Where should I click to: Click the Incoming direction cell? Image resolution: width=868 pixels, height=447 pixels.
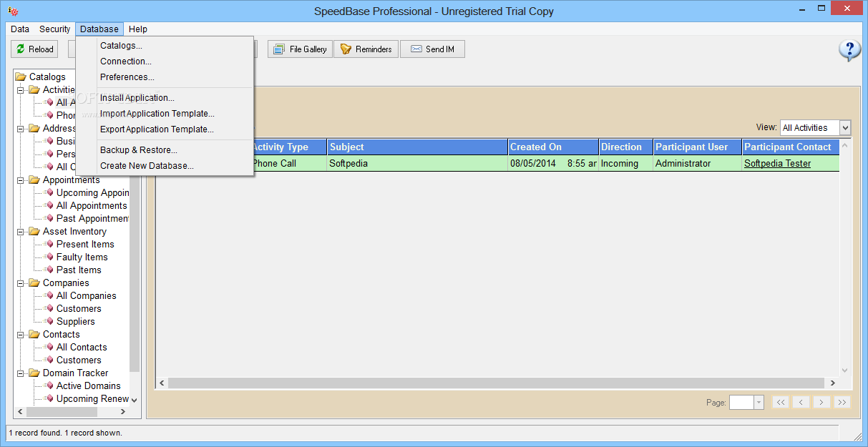click(626, 163)
